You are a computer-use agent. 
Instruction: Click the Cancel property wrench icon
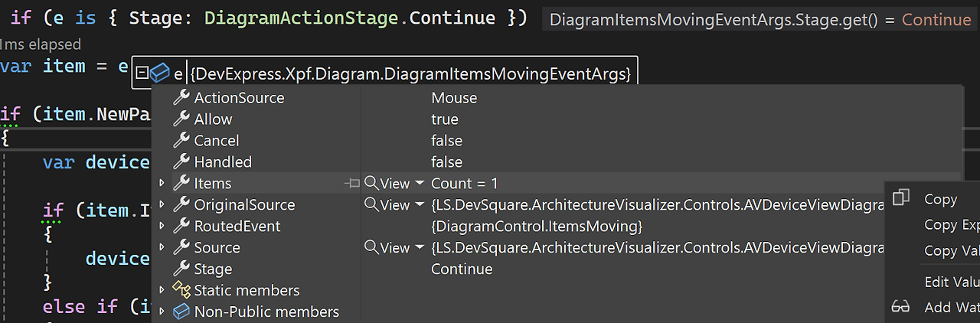pos(181,140)
